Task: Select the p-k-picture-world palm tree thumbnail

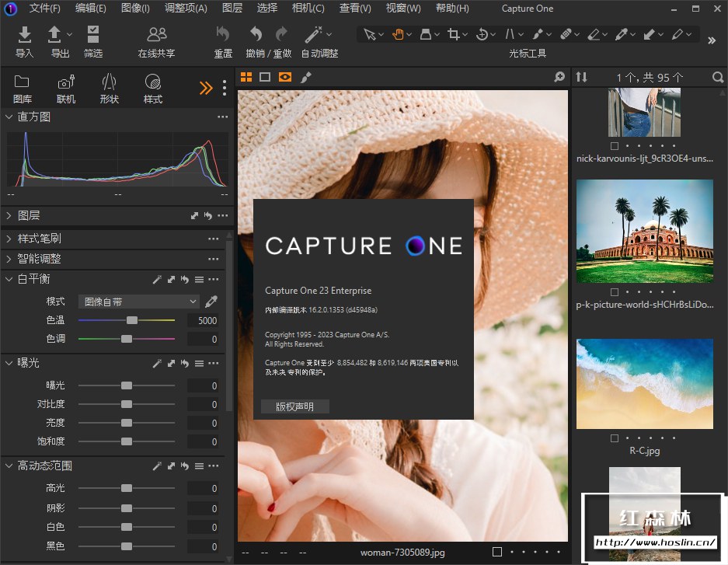Action: click(644, 232)
